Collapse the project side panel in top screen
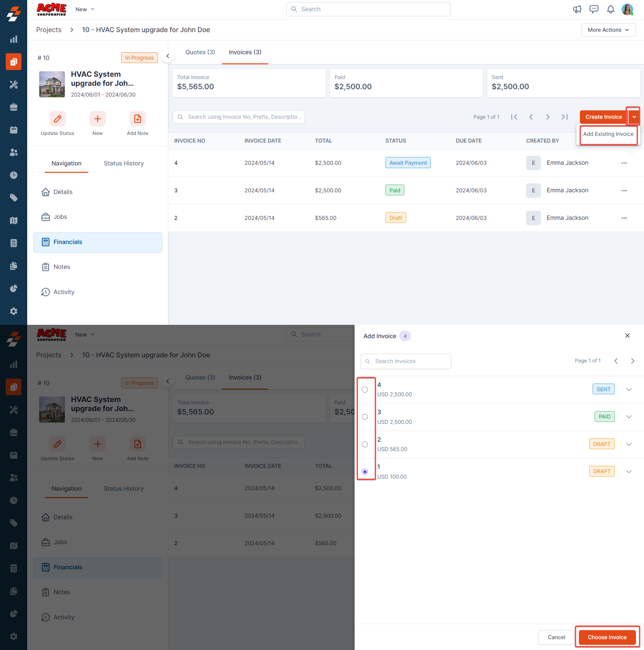 point(168,56)
